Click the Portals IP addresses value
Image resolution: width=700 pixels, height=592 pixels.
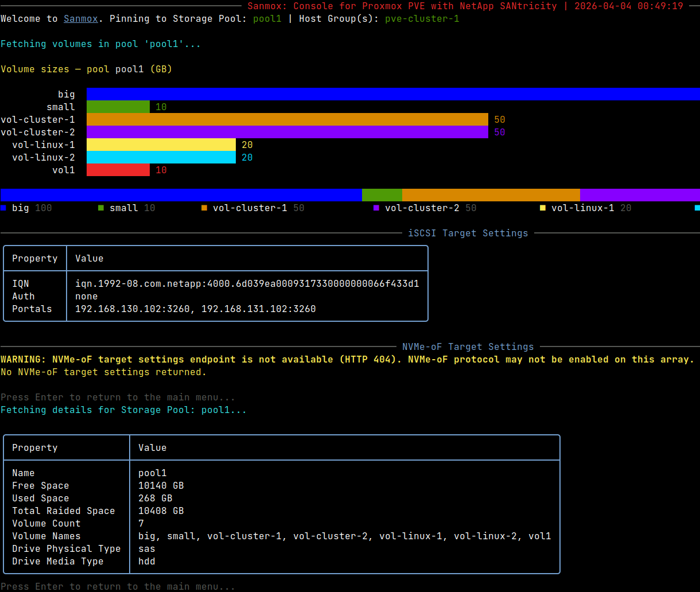point(196,309)
